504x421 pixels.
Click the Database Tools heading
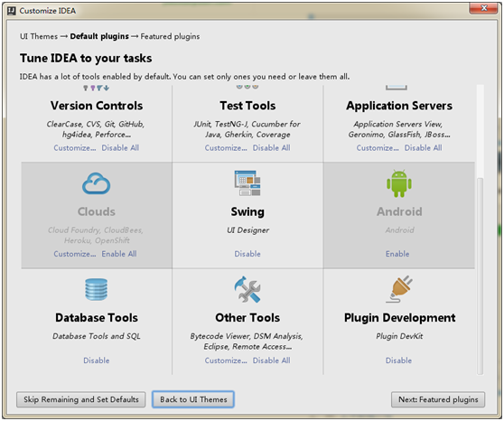pos(97,318)
